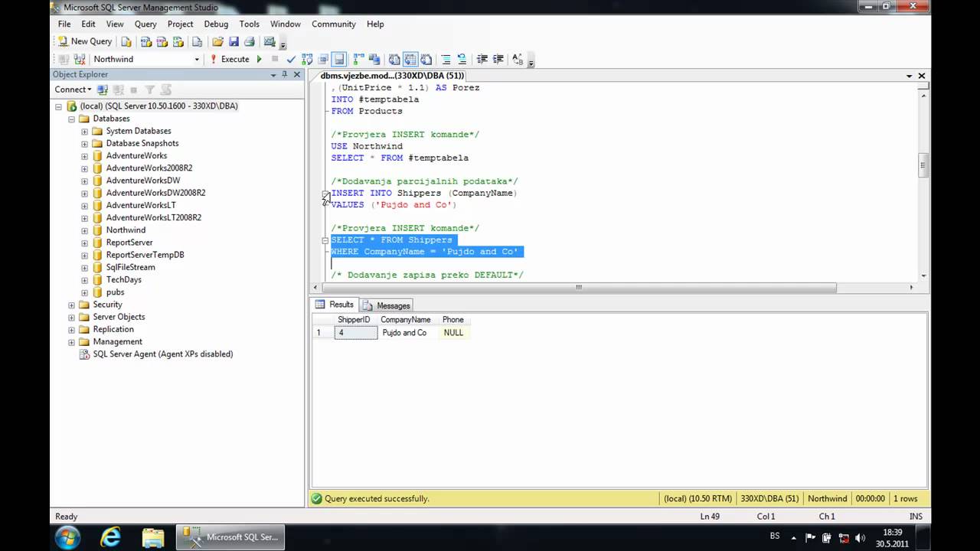Open the Debug menu
This screenshot has width=980, height=551.
216,24
